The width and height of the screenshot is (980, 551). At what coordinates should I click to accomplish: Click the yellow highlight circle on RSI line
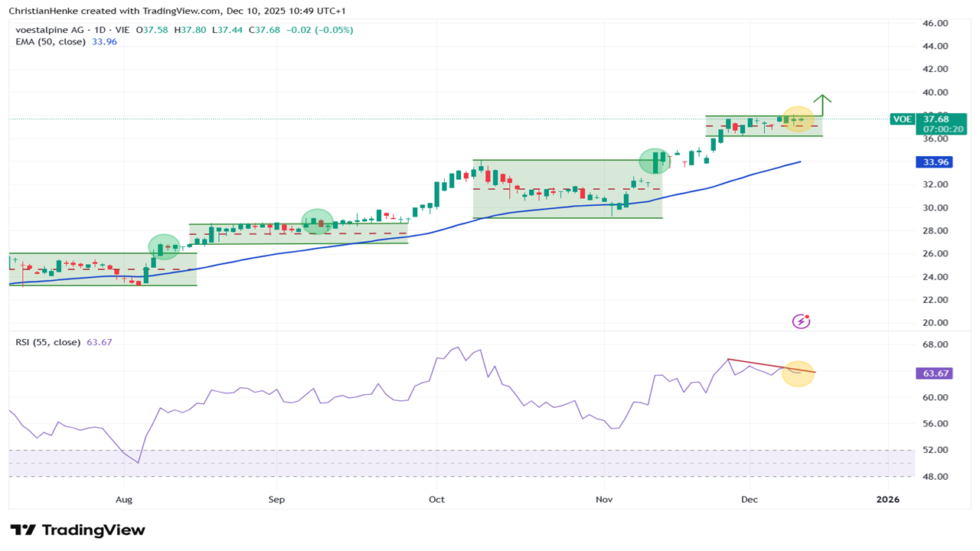798,373
